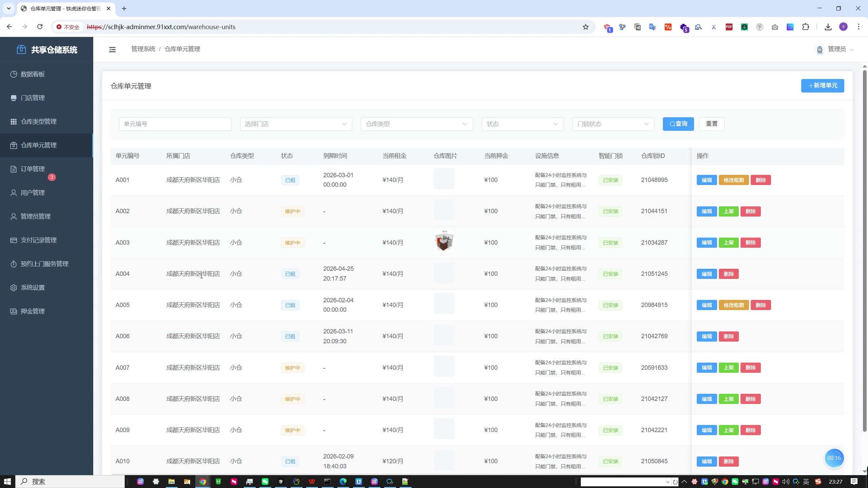
Task: Click 上架 for unit A002
Action: 728,211
